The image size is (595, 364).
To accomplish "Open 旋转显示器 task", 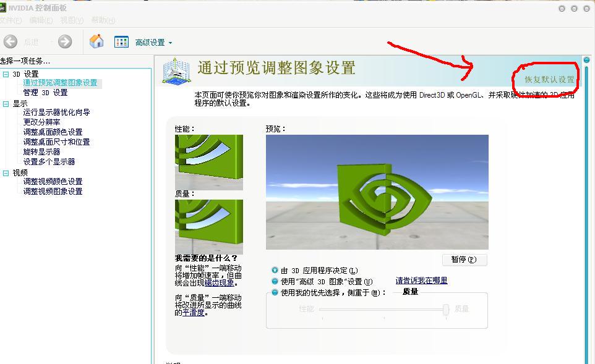I will point(41,151).
